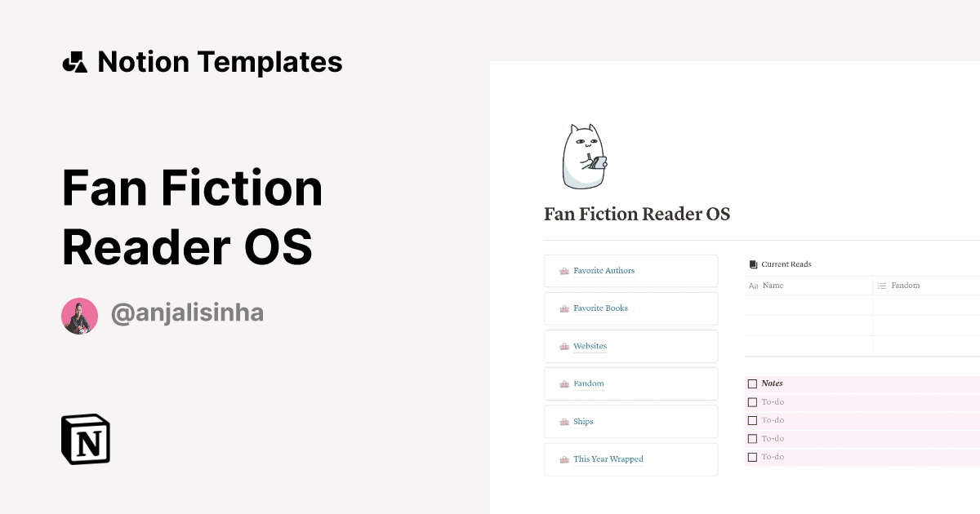Screen dimensions: 980x514
Task: Select the basket icon beside Favorite Authors
Action: point(563,270)
